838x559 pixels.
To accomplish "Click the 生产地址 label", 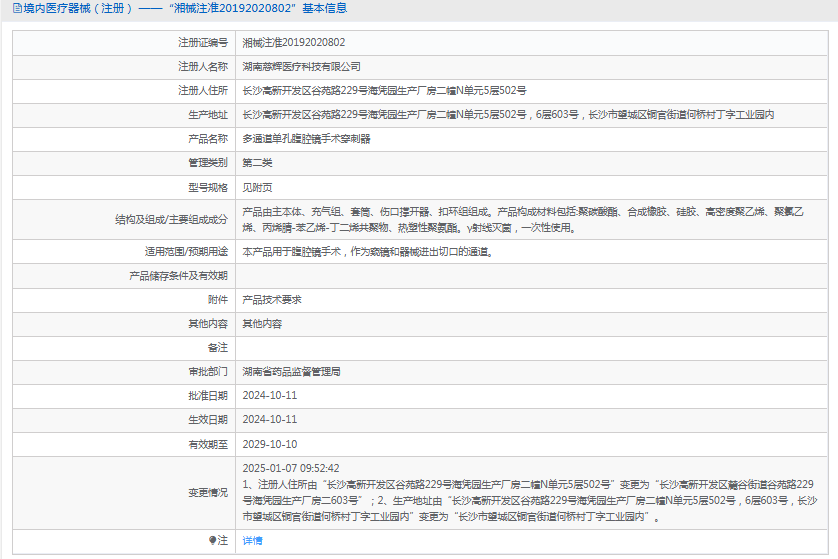I will (x=208, y=115).
